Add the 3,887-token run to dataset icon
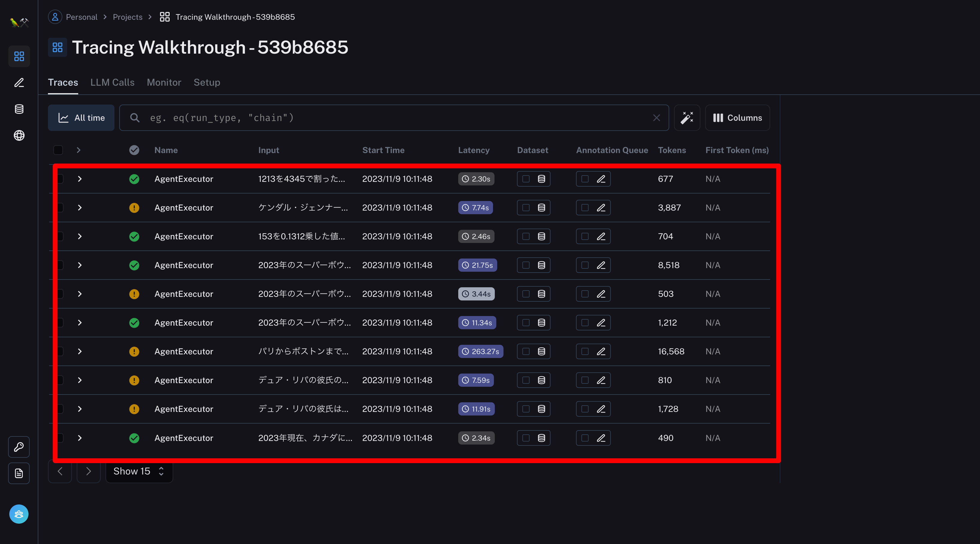980x544 pixels. click(x=541, y=208)
